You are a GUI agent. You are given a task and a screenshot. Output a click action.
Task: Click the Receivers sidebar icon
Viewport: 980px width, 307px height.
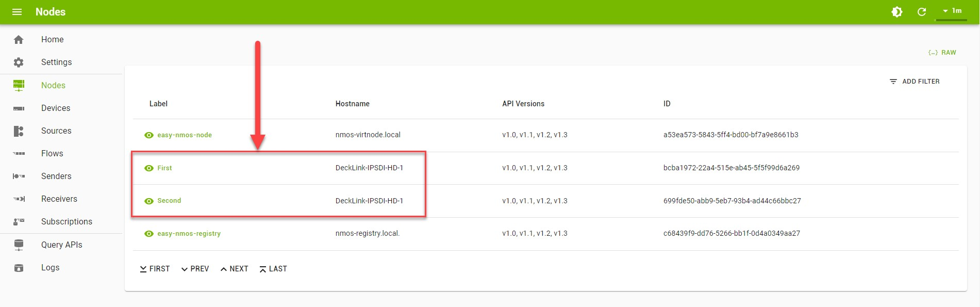coord(19,199)
